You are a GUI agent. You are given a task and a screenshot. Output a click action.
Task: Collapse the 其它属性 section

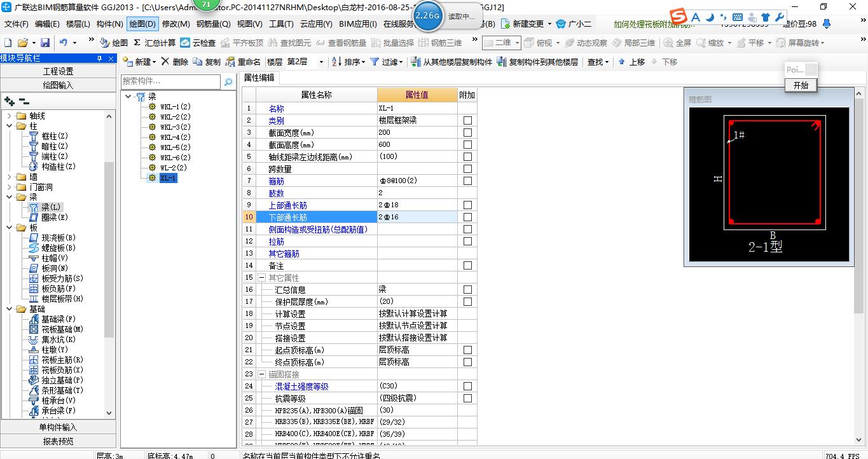point(261,278)
